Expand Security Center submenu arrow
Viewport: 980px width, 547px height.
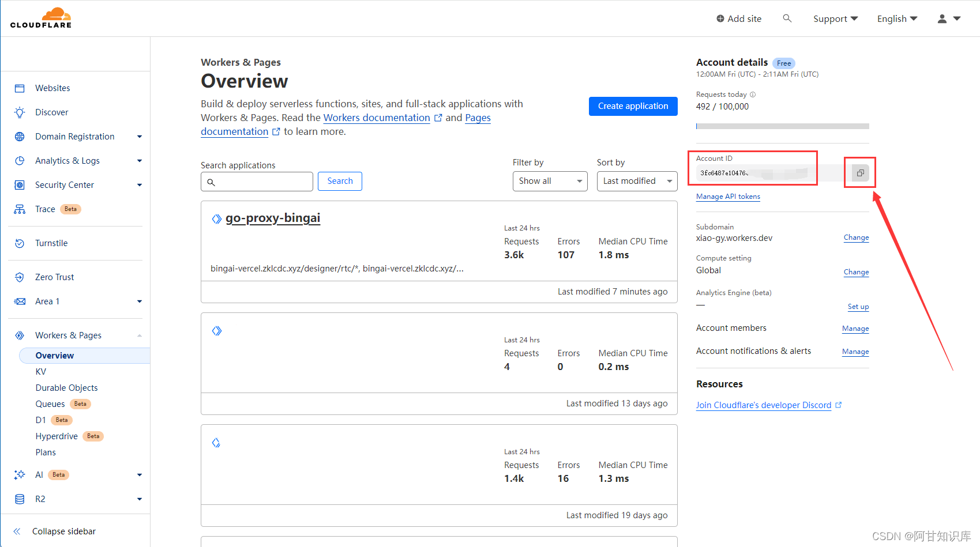[140, 185]
